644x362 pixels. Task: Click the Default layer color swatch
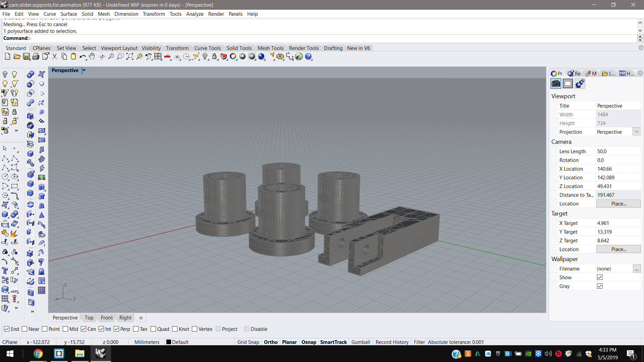(x=169, y=342)
